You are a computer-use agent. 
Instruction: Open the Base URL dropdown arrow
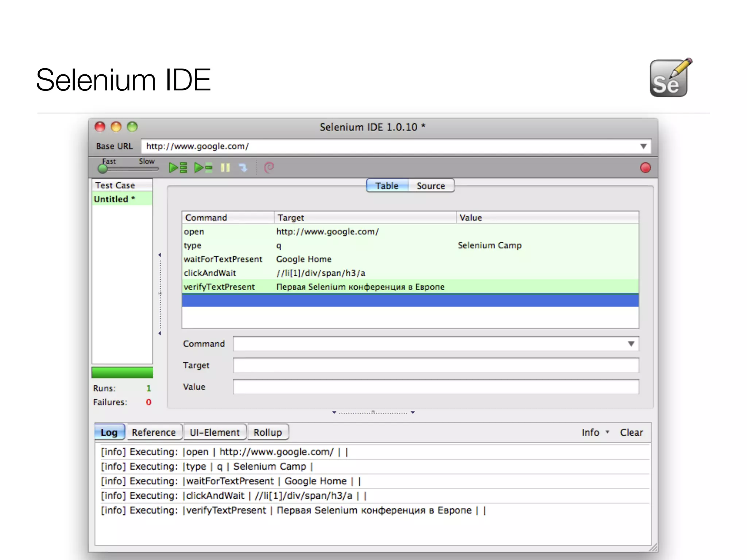[x=643, y=146]
